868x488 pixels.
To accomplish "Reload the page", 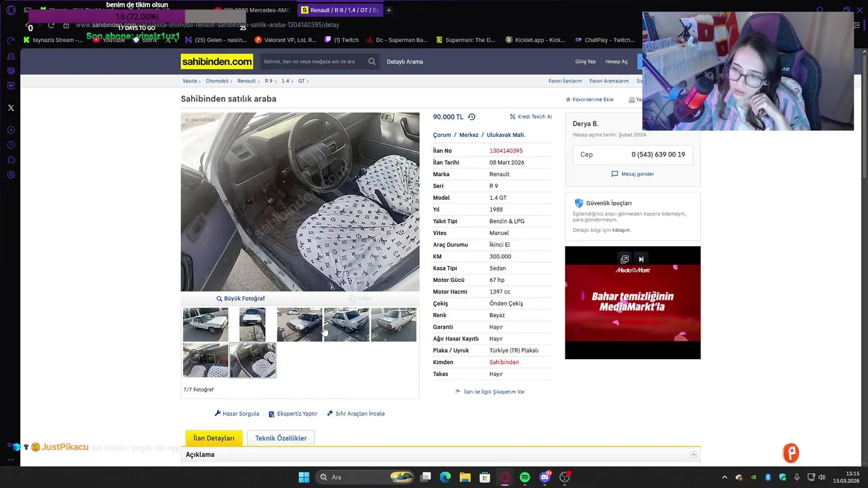I will pyautogui.click(x=51, y=25).
